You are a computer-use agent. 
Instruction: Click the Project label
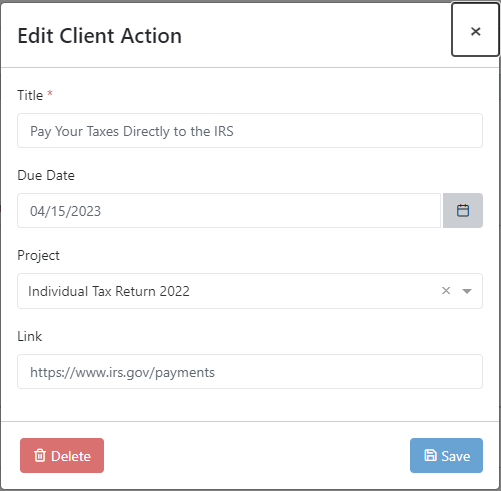(x=38, y=256)
